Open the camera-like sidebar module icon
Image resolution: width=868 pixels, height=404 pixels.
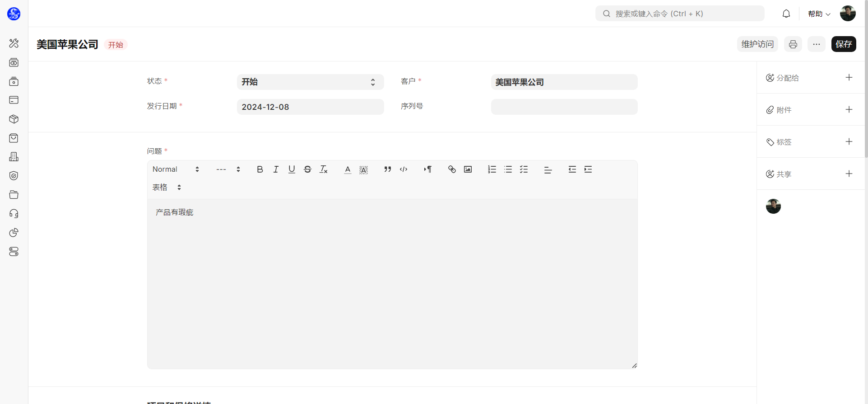click(14, 62)
